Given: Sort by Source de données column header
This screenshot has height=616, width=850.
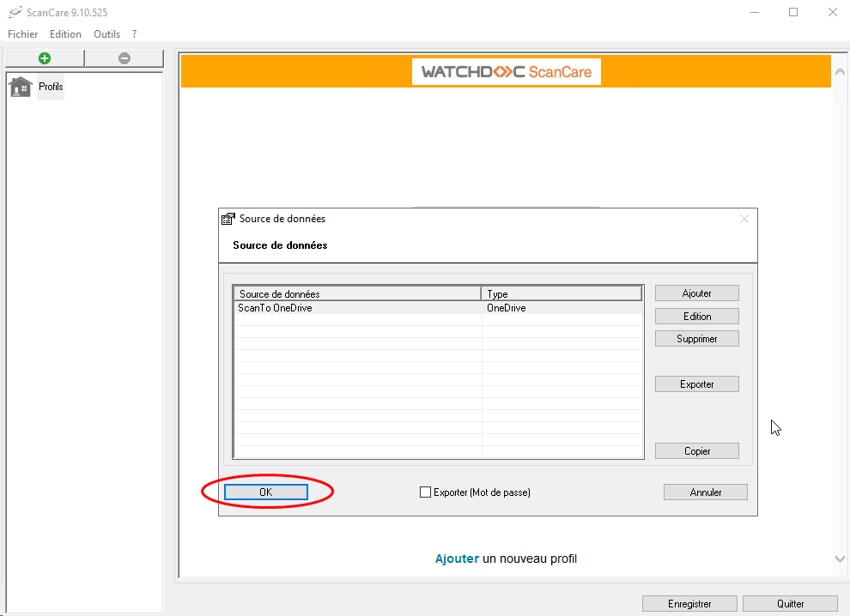Looking at the screenshot, I should pyautogui.click(x=358, y=293).
